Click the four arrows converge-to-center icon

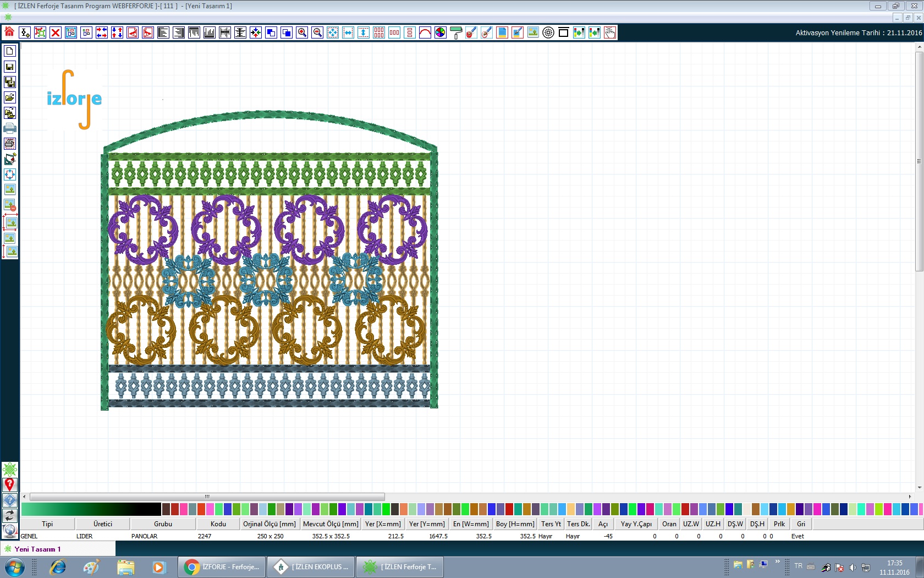coord(256,32)
